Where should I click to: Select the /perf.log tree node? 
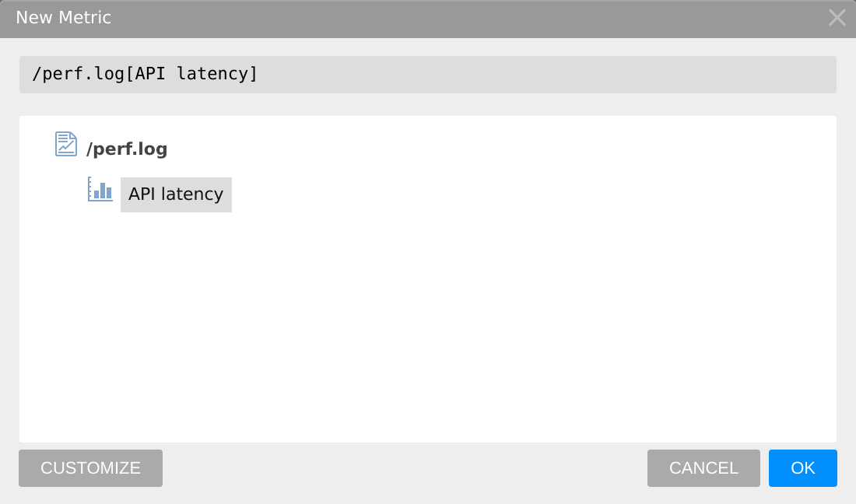(x=127, y=149)
